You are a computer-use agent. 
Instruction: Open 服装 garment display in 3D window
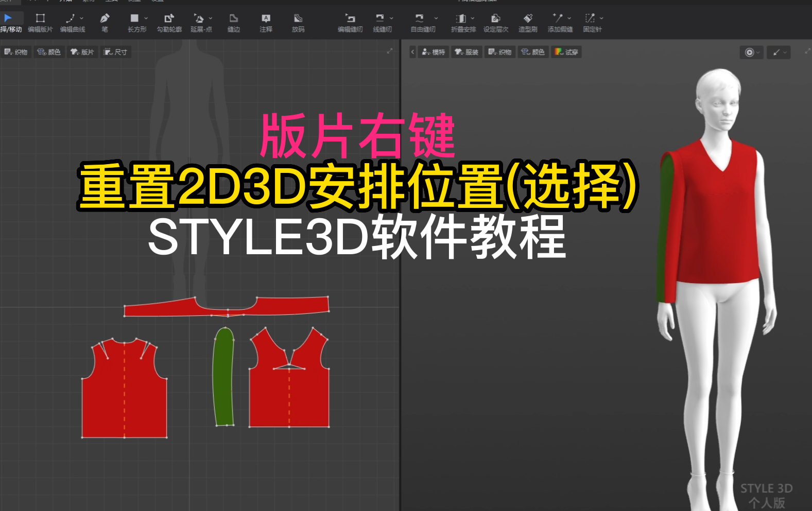pyautogui.click(x=467, y=52)
